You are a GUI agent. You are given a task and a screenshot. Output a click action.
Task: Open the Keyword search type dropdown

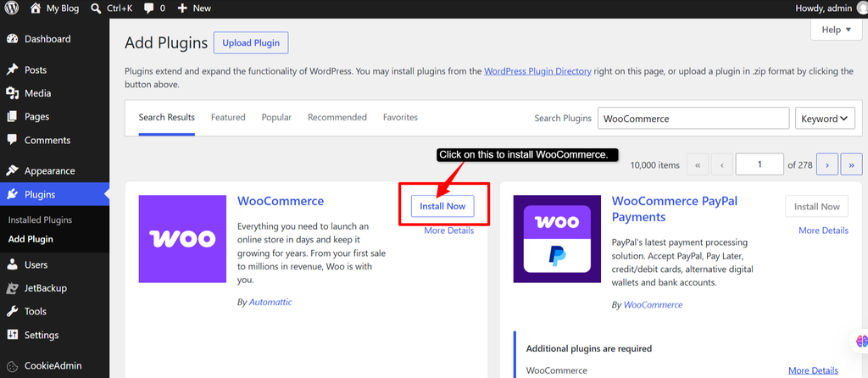825,119
